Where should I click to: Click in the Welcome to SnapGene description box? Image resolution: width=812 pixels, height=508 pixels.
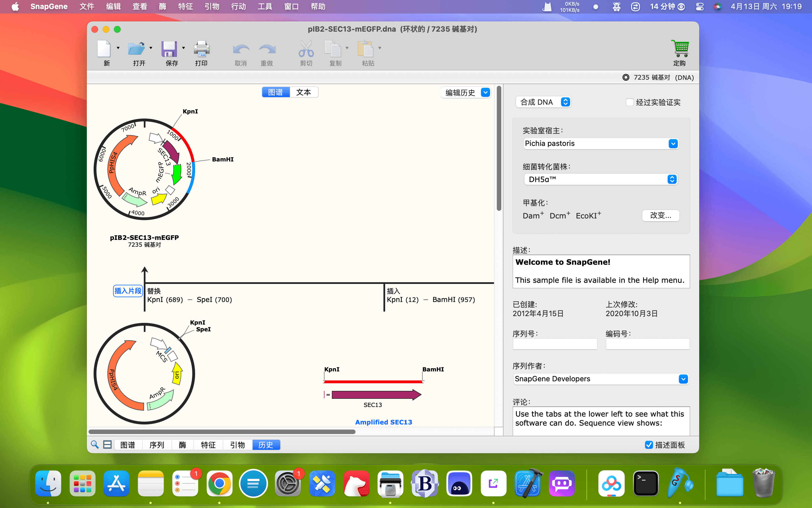[601, 271]
